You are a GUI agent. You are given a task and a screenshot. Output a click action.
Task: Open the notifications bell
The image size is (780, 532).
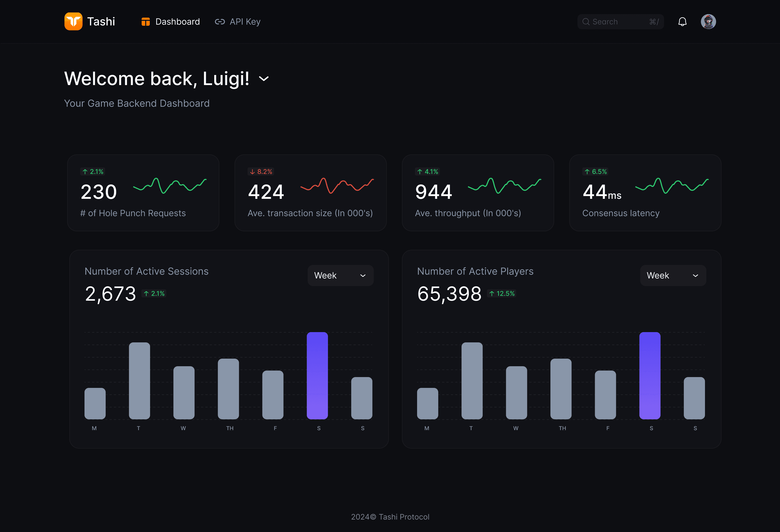click(682, 22)
